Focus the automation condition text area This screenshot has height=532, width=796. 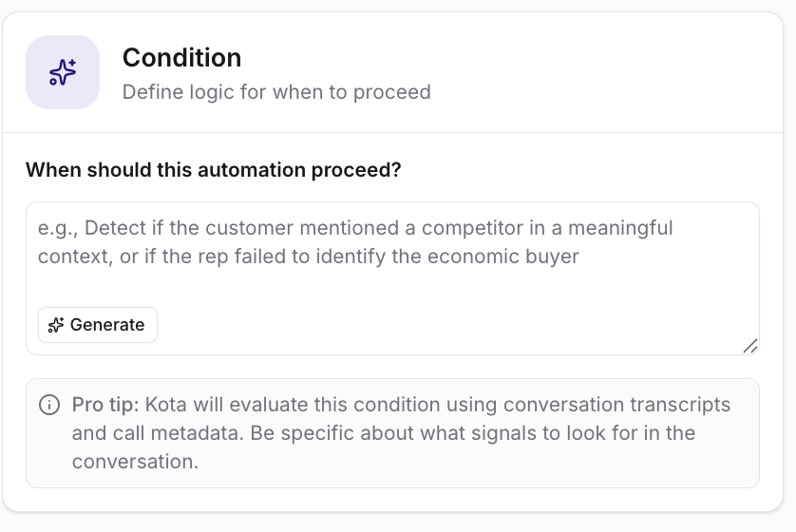point(392,278)
